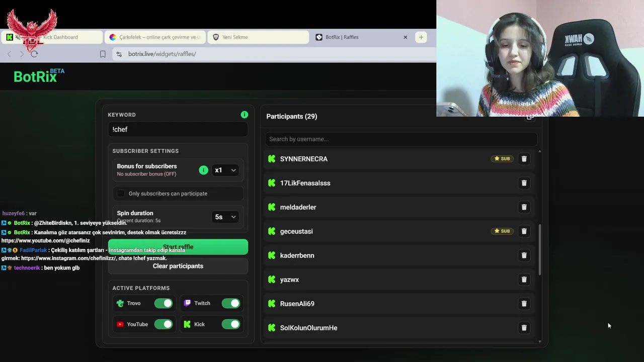Click the keyword info icon
This screenshot has height=362, width=644.
coord(245,115)
